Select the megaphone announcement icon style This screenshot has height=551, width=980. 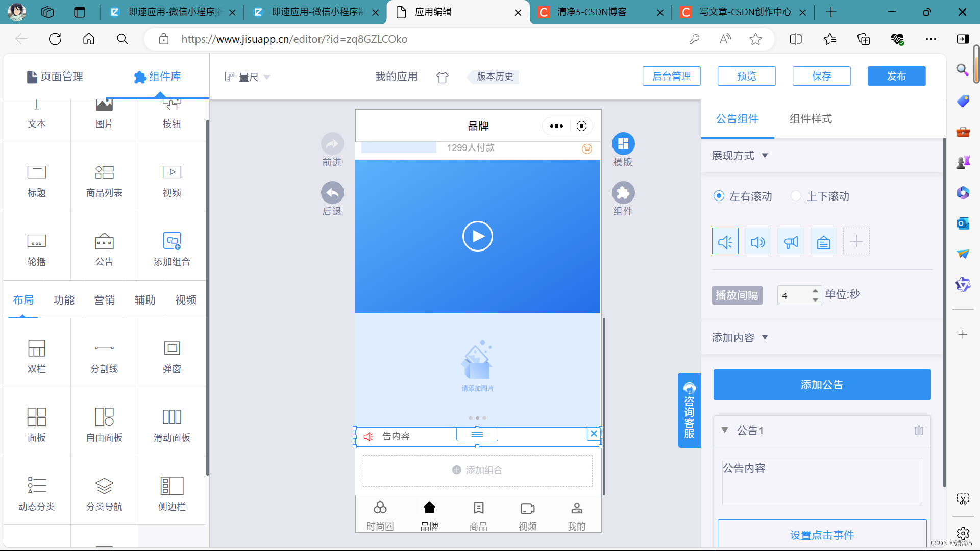point(791,241)
